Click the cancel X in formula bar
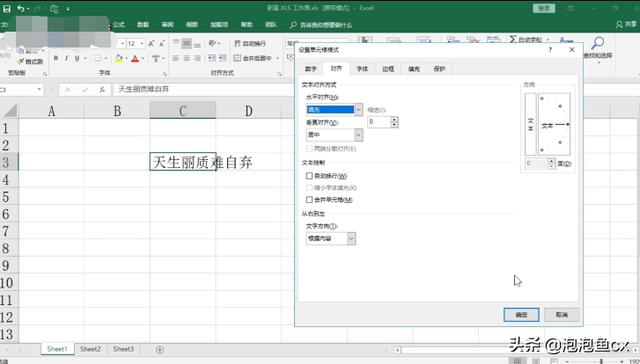 [68, 89]
